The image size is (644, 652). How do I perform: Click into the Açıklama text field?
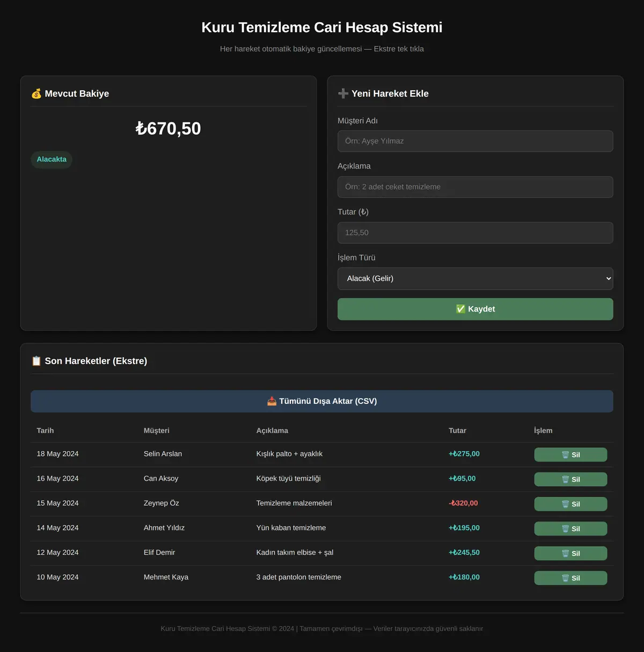(475, 187)
